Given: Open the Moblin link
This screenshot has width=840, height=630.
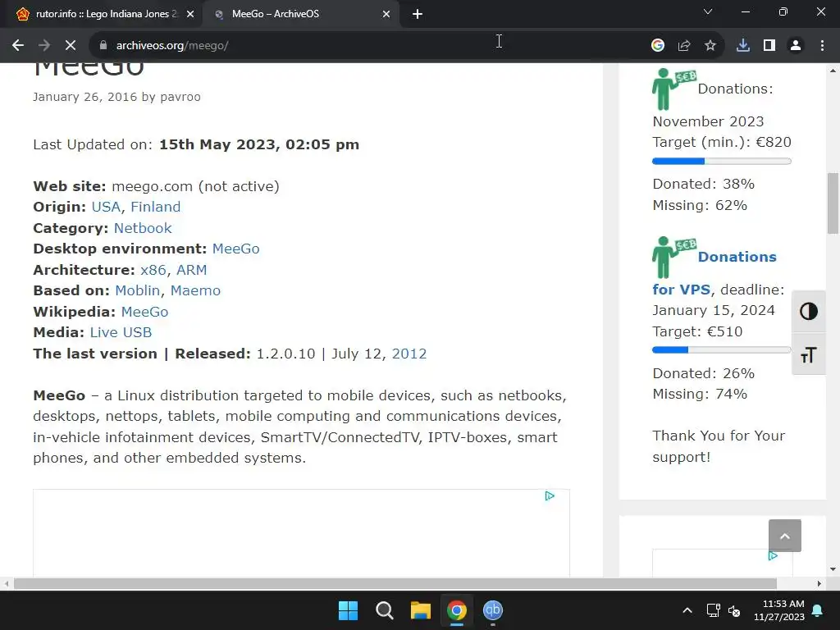Looking at the screenshot, I should coord(138,291).
